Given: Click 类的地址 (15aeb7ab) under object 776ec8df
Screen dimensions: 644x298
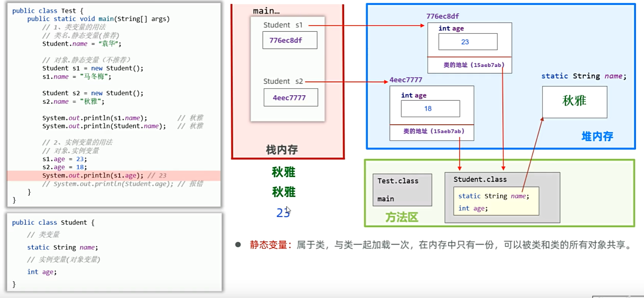Looking at the screenshot, I should tap(473, 65).
